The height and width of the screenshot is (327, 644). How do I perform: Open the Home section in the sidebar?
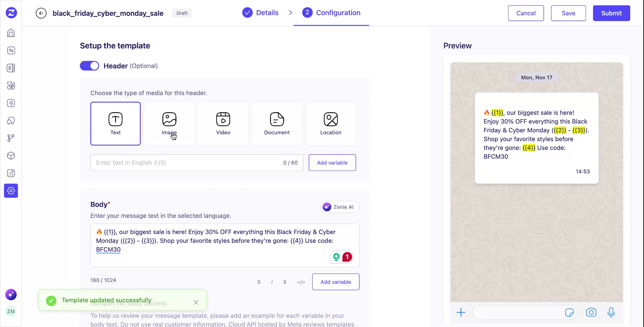pos(11,33)
